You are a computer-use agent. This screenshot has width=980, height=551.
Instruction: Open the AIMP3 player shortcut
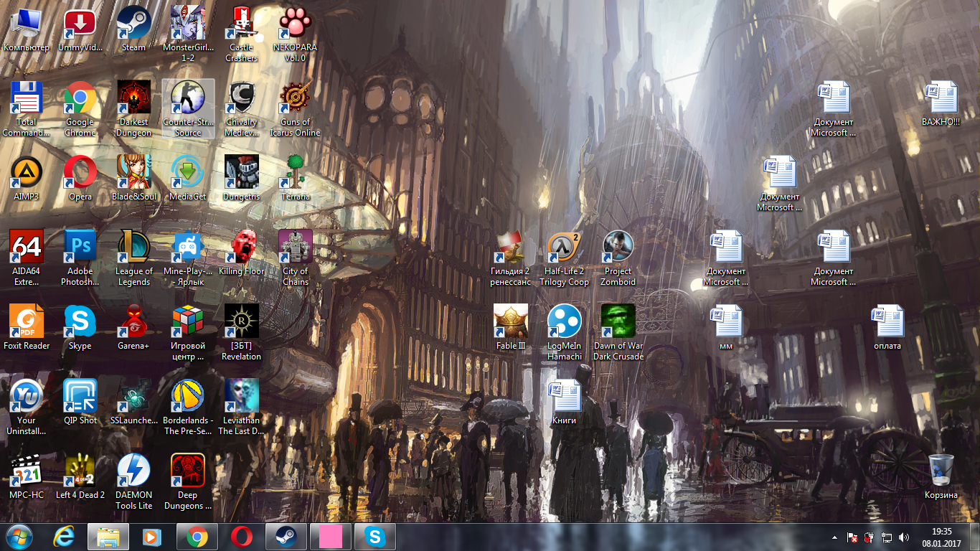(x=27, y=179)
